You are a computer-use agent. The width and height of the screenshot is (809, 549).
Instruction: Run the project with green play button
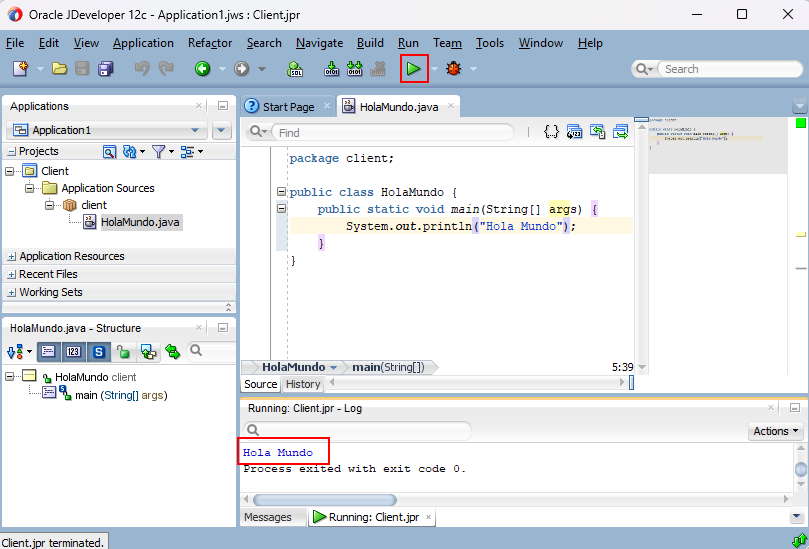click(414, 69)
